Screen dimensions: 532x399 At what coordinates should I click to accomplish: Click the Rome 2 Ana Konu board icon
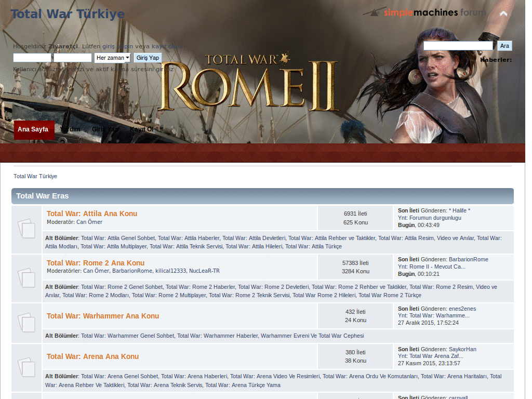click(26, 277)
